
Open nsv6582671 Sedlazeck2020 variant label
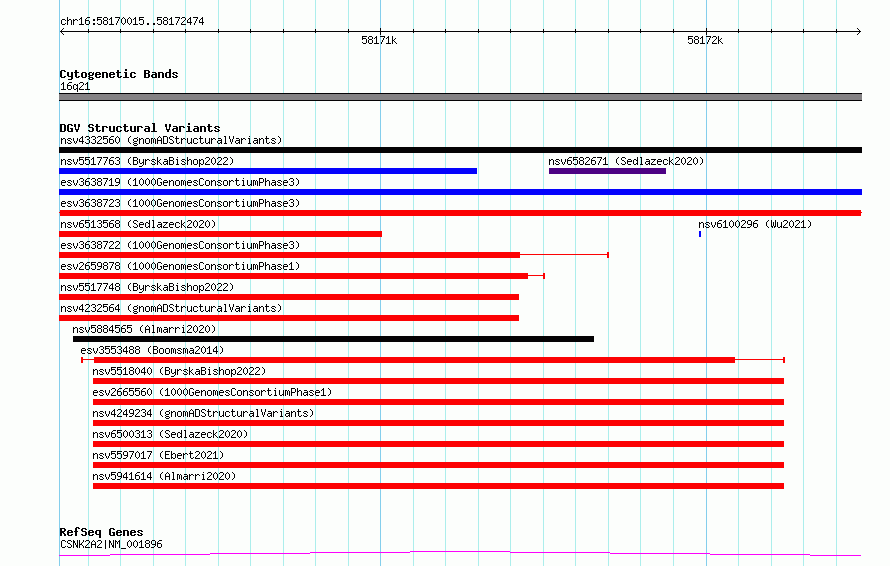[x=626, y=161]
